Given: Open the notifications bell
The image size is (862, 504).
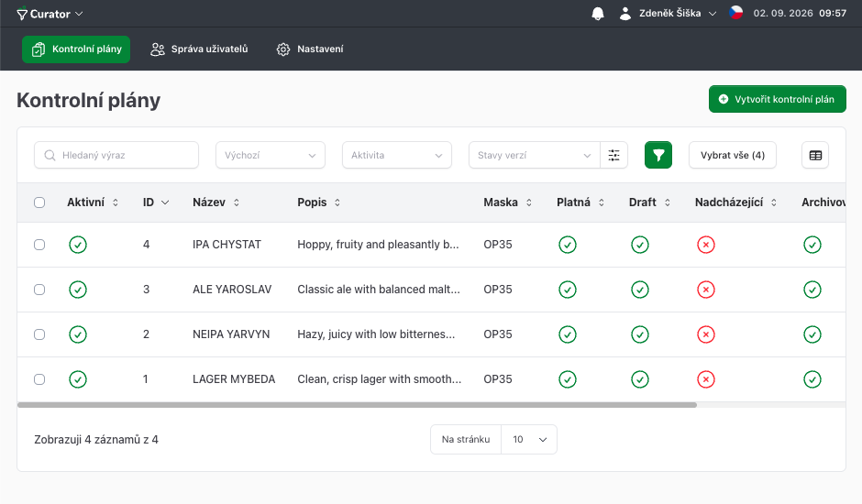Looking at the screenshot, I should tap(598, 14).
